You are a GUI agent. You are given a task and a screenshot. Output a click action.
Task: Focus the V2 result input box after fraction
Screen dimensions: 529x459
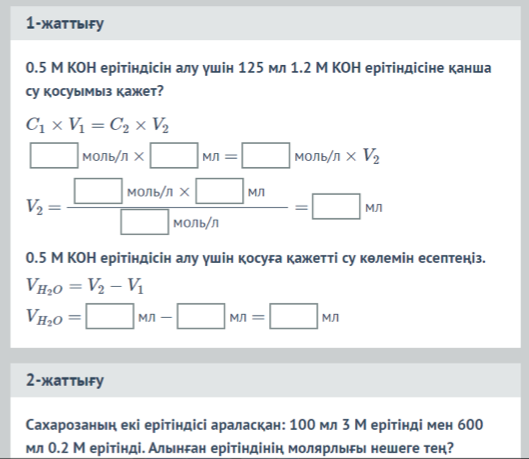[x=336, y=206]
